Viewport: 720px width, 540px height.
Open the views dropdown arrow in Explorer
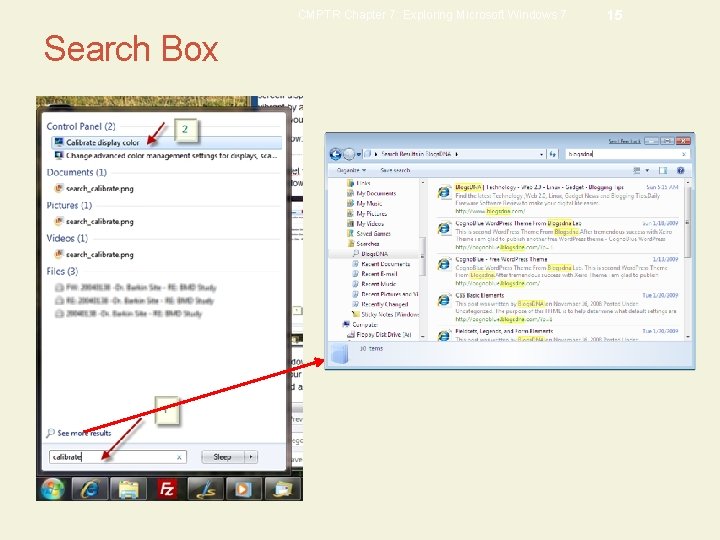[x=647, y=170]
